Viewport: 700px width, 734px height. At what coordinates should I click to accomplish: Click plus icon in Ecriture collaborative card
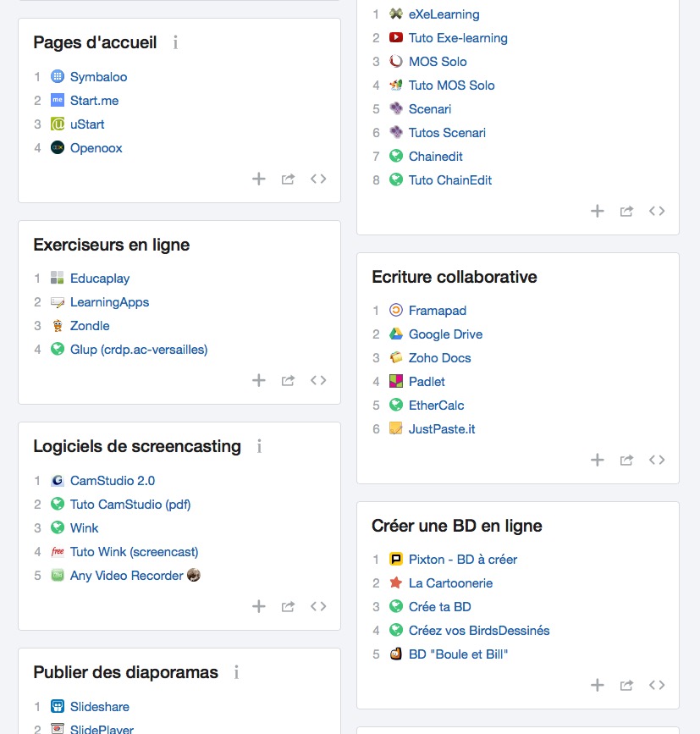(x=598, y=460)
